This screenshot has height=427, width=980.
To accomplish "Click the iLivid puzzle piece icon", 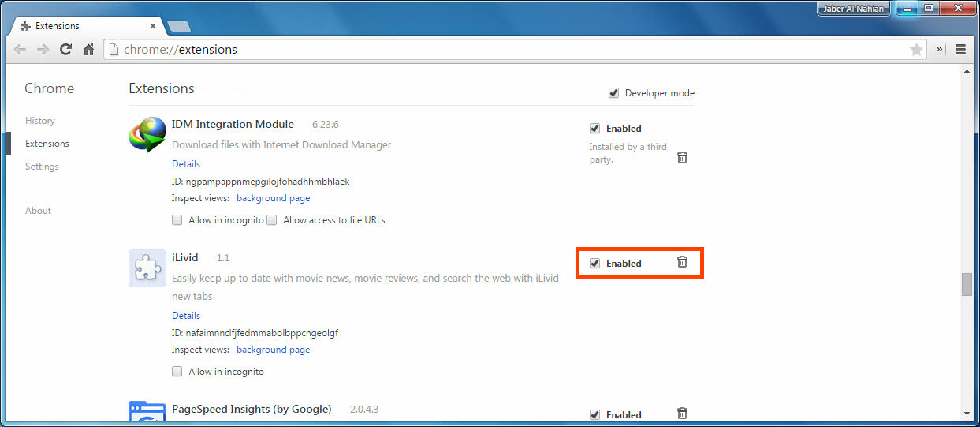I will click(147, 268).
